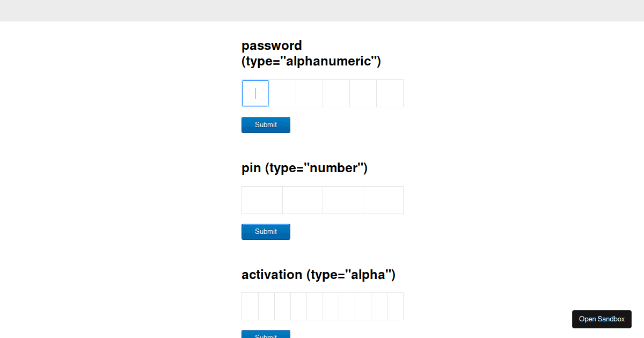
Task: Click the first pin input cell
Action: 262,200
